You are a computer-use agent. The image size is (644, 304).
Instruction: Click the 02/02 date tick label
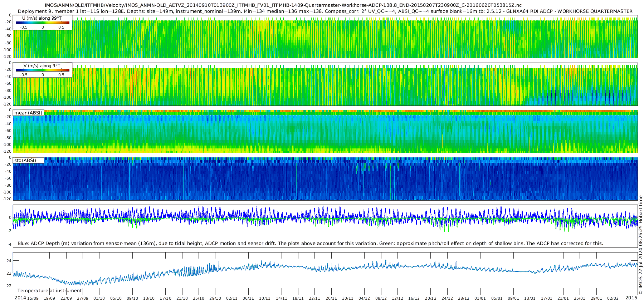point(613,298)
